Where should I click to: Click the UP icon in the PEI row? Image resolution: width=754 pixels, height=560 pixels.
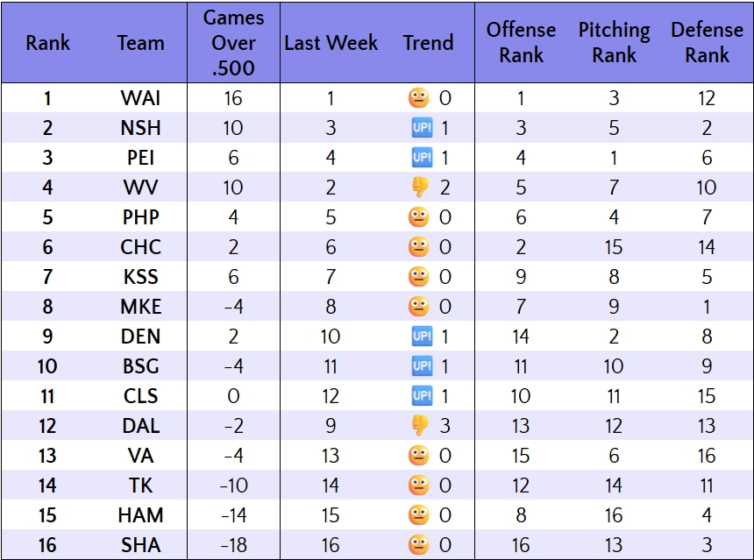coord(421,158)
